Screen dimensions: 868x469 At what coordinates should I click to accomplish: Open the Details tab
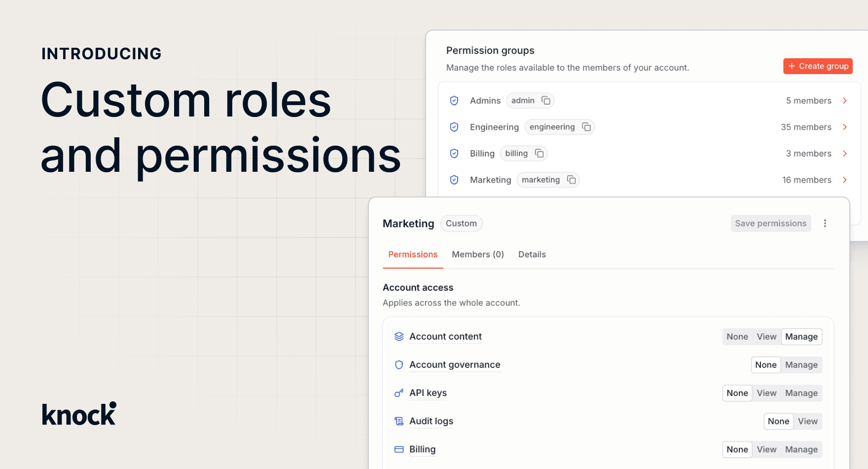(x=532, y=255)
